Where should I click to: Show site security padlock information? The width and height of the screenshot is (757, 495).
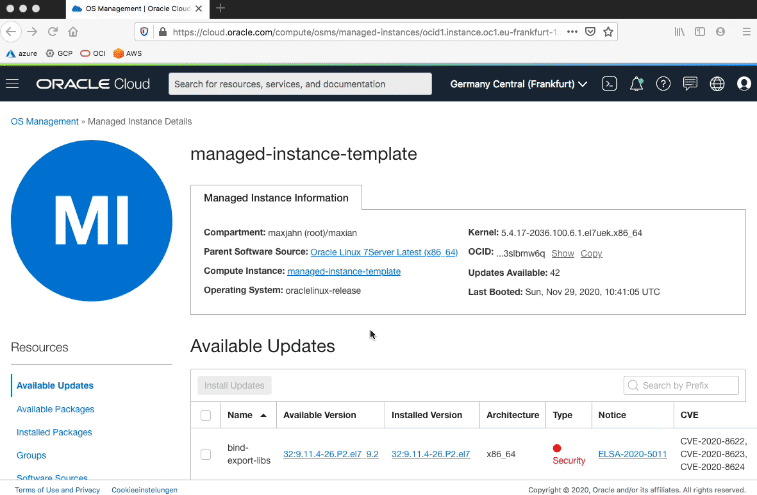pyautogui.click(x=163, y=32)
